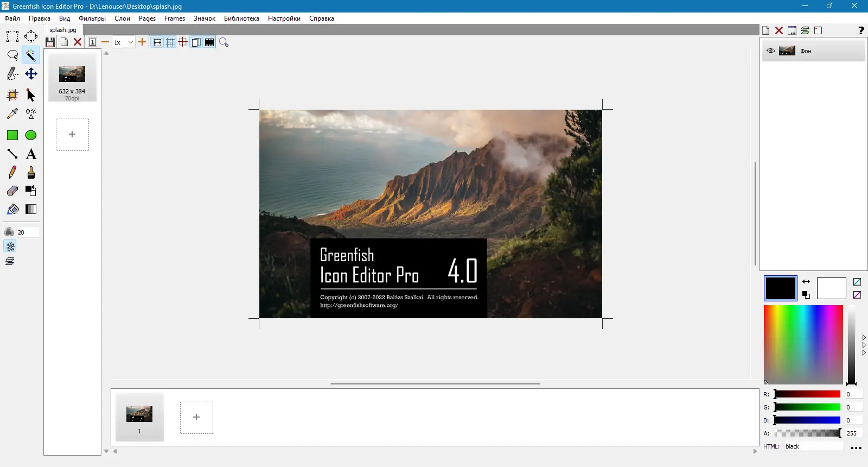Choose the lasso selection tool
This screenshot has width=868, height=467.
point(12,55)
